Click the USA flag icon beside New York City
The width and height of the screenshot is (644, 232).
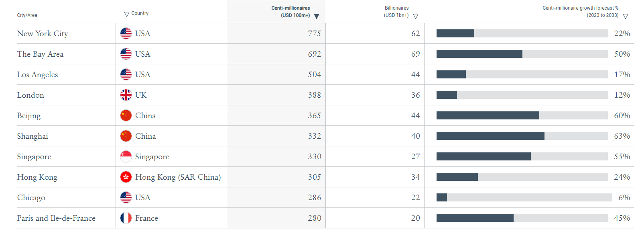click(x=126, y=33)
